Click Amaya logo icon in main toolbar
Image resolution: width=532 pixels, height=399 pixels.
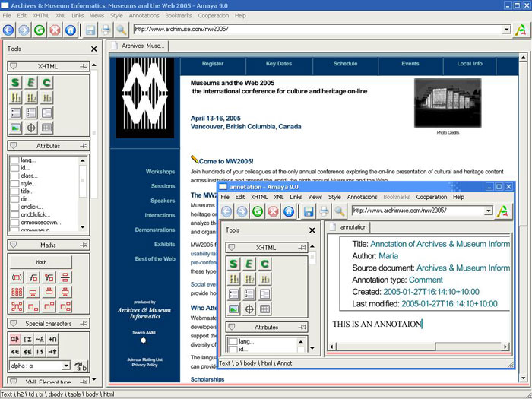[x=521, y=30]
